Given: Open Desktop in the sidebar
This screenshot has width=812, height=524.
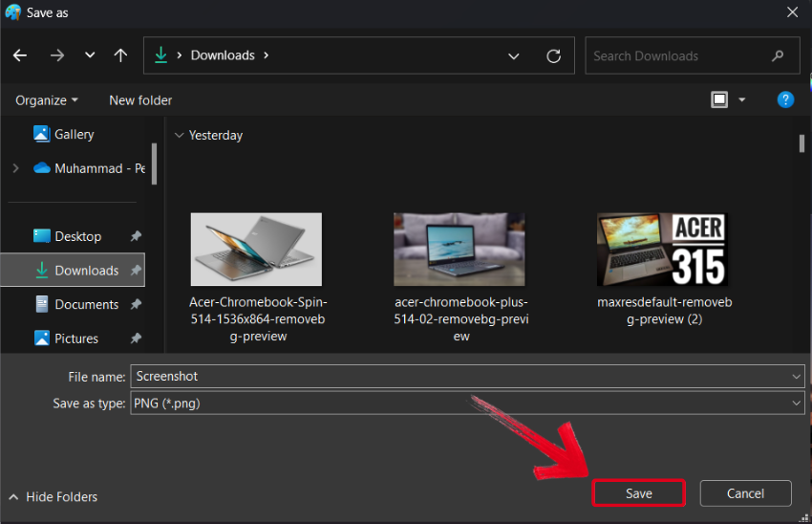Looking at the screenshot, I should [67, 236].
